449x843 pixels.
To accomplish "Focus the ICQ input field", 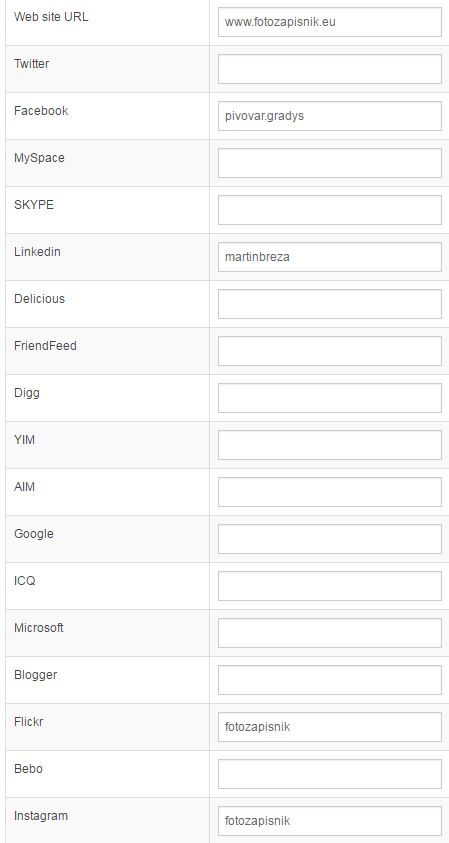I will 330,586.
